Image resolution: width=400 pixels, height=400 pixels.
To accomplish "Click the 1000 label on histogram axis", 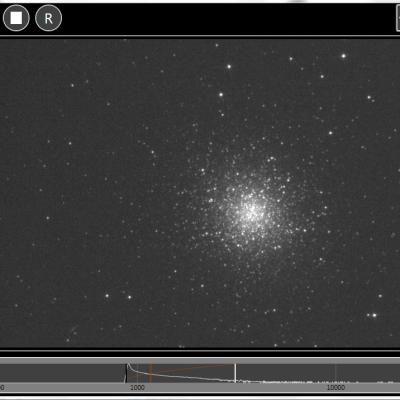I will click(x=137, y=387).
